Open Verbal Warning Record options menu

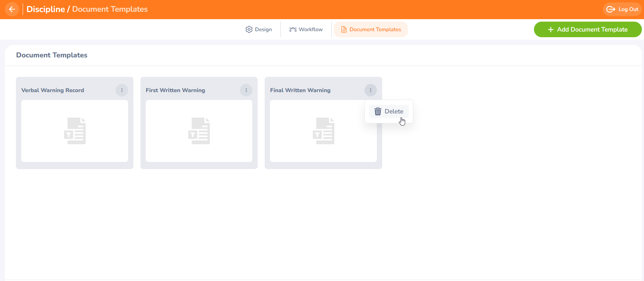[122, 90]
